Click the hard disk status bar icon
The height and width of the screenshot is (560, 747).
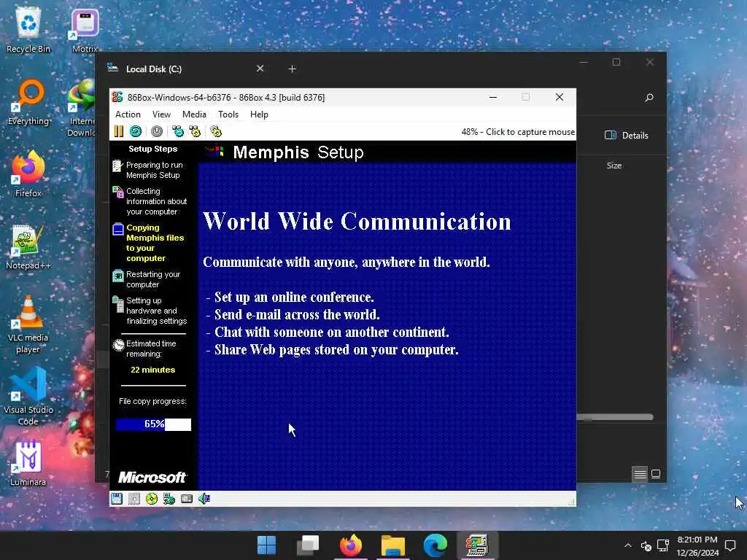click(x=187, y=499)
